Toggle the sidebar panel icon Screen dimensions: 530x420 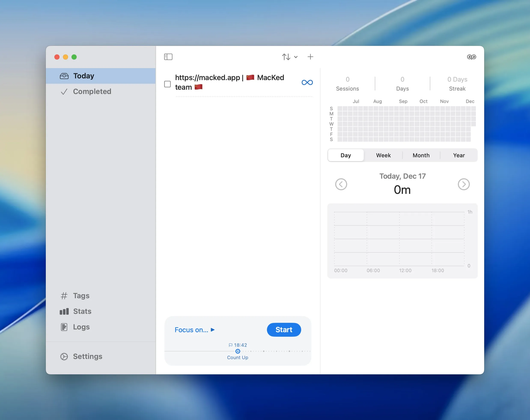[168, 57]
